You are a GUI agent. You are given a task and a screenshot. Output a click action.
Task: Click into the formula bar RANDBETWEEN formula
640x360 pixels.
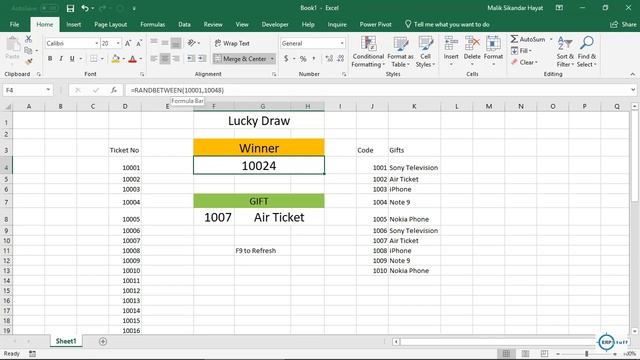[177, 90]
